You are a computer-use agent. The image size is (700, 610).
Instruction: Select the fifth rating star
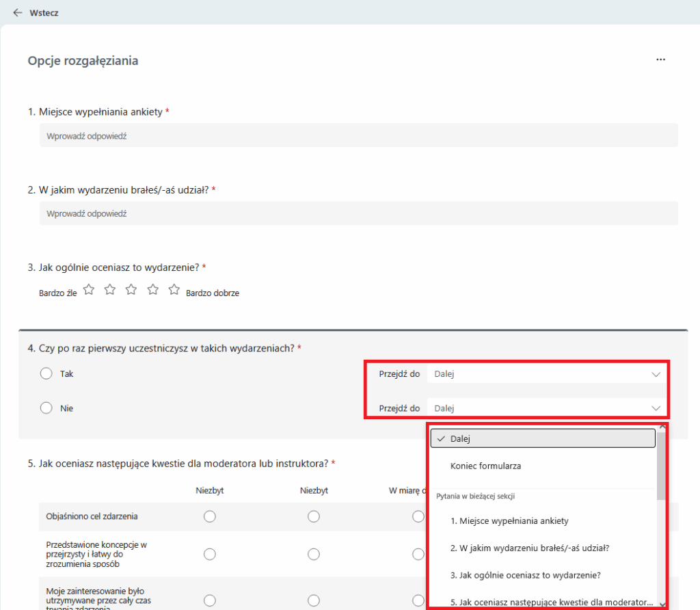pos(174,290)
